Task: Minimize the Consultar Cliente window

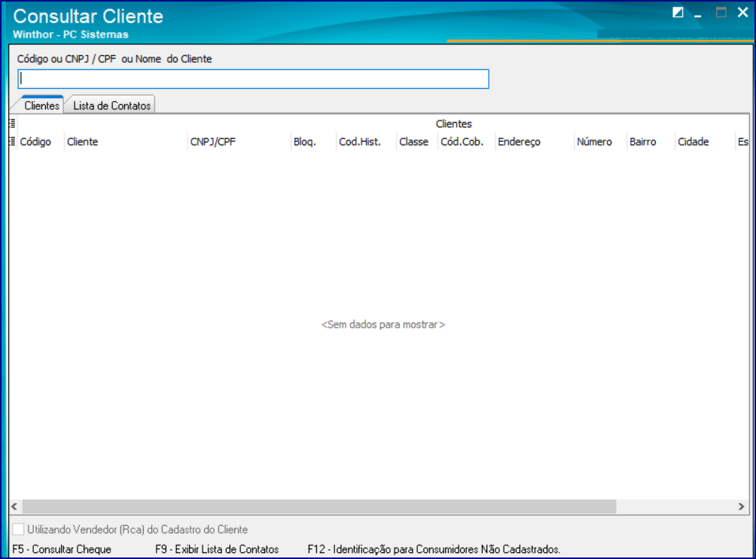Action: [698, 14]
